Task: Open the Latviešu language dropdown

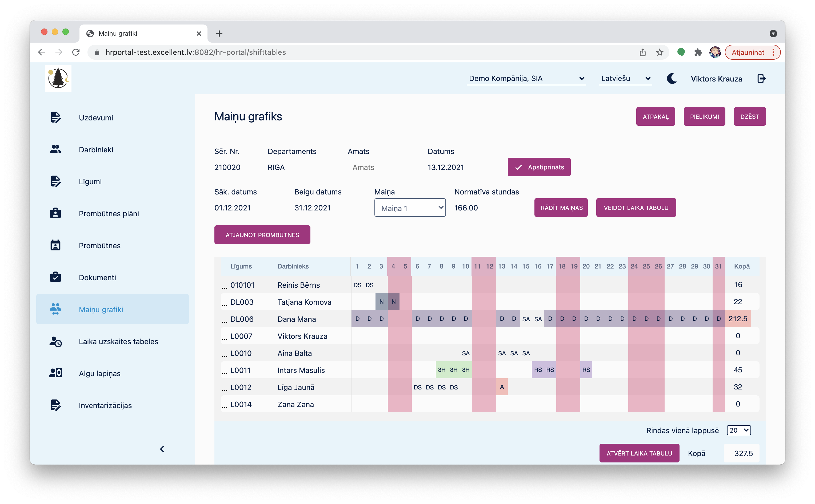Action: 625,79
